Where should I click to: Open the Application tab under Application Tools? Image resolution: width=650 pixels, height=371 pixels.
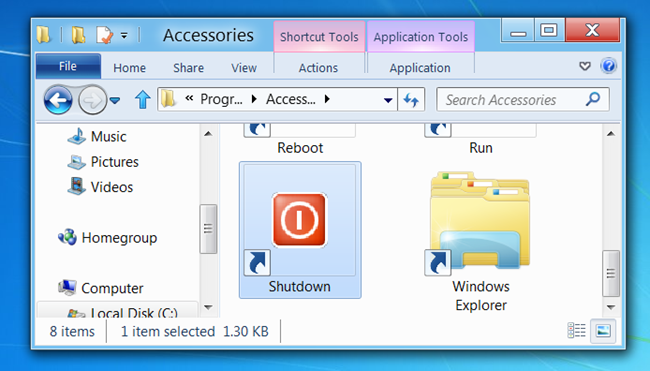coord(420,68)
